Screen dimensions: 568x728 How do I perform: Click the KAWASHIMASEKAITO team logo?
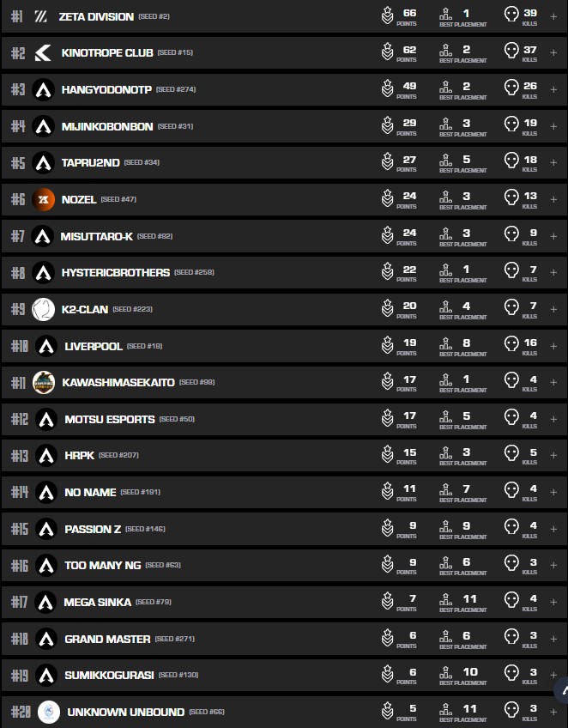click(x=44, y=382)
